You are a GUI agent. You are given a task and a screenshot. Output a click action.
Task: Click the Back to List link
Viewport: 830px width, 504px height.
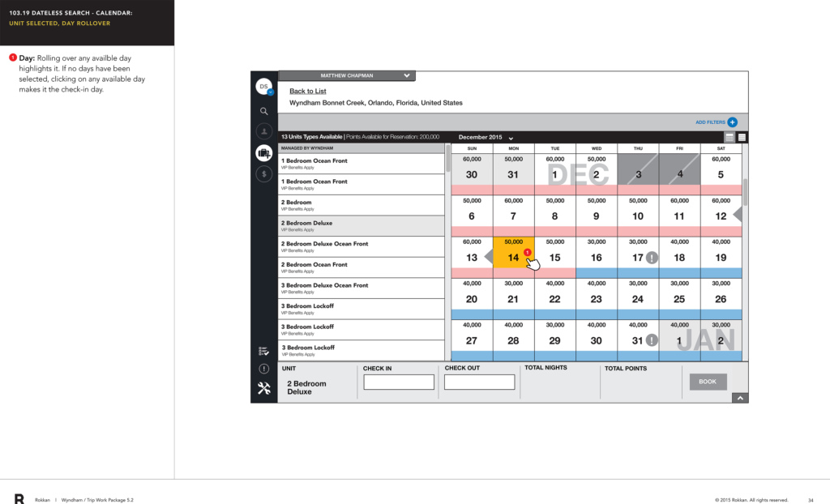tap(307, 91)
